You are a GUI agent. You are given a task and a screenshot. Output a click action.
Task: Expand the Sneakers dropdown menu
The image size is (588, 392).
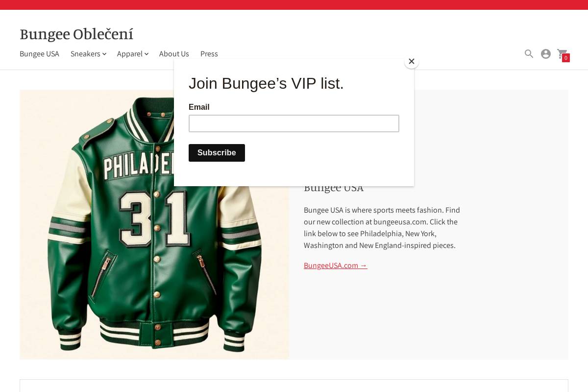(88, 54)
